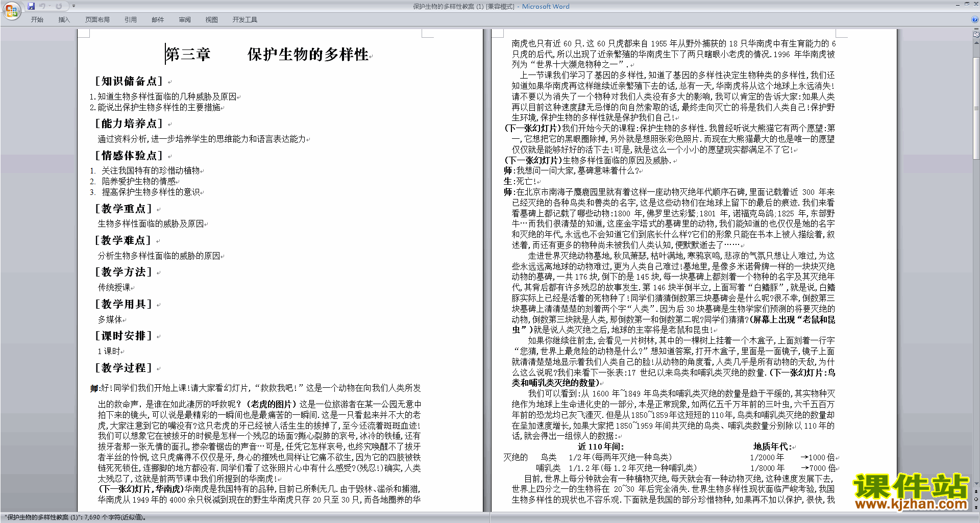Click bold text (下一张幻灯片,华南虎)

140,489
